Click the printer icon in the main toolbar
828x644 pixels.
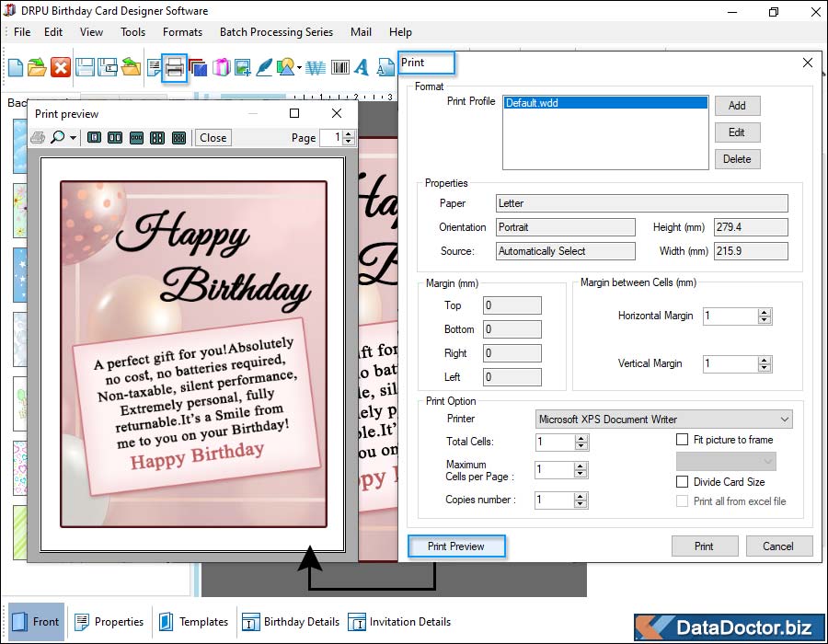174,67
